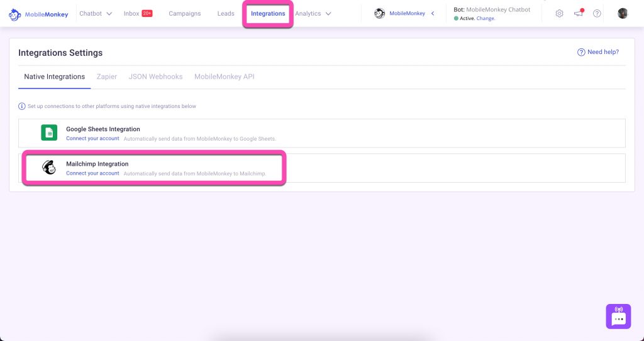Open the announcements megaphone icon
The width and height of the screenshot is (644, 341).
click(579, 14)
